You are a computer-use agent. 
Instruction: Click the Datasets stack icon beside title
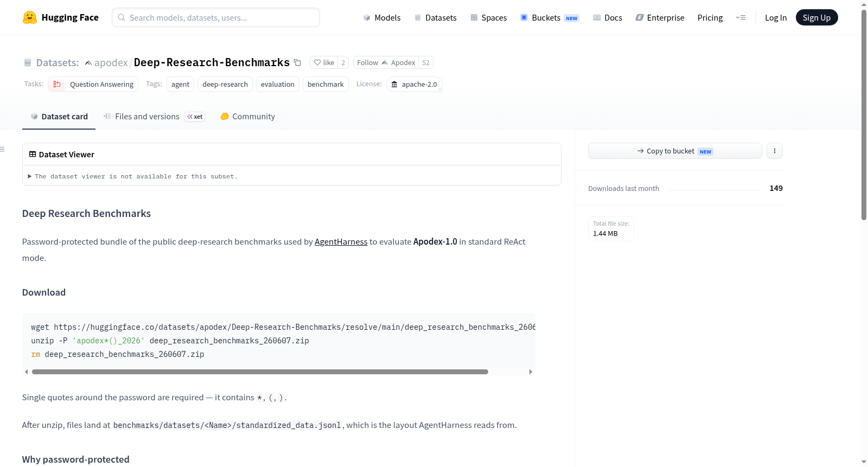click(x=28, y=63)
